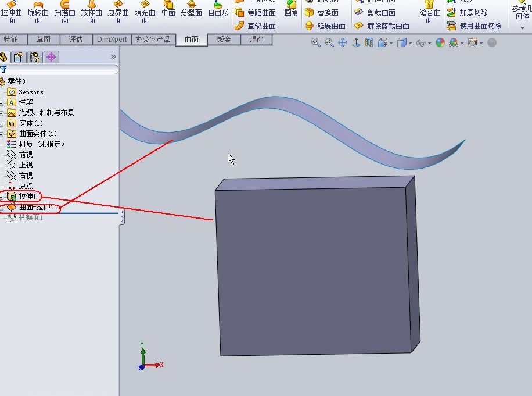The height and width of the screenshot is (396, 532).
Task: Select the 零件3 root part item
Action: [13, 81]
